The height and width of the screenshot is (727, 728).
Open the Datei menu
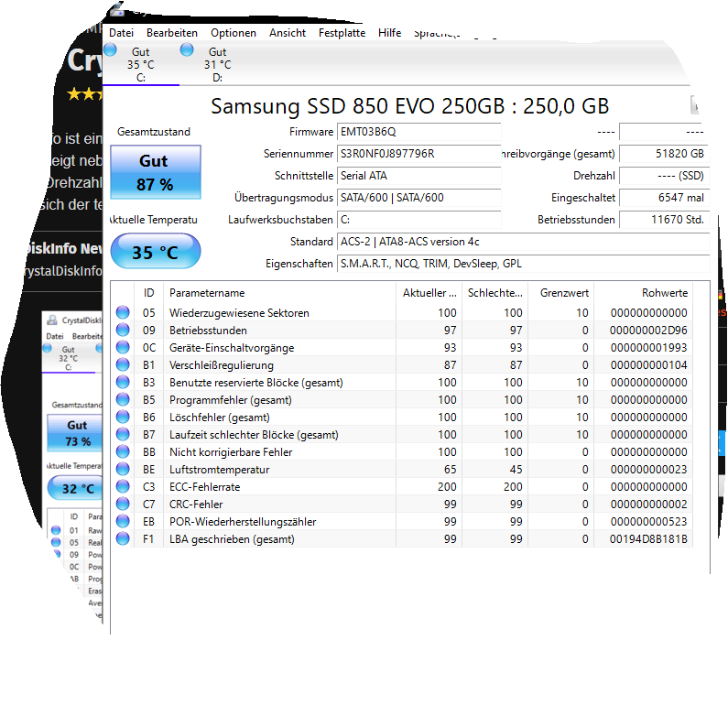(121, 32)
